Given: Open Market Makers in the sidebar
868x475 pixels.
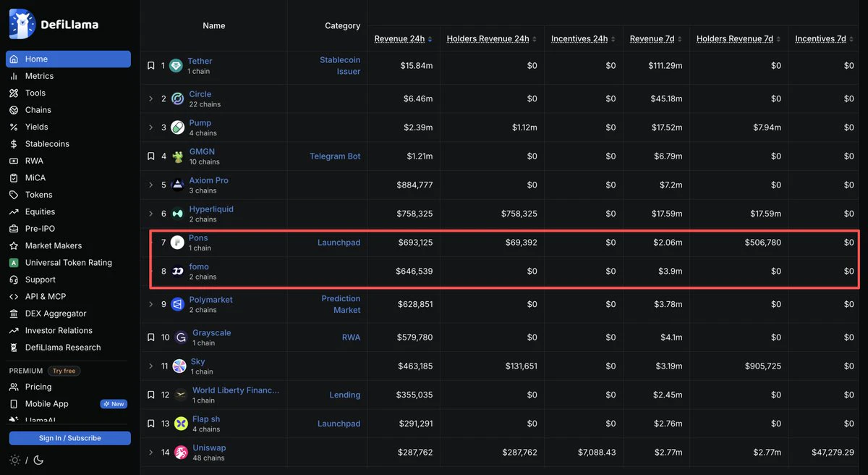Looking at the screenshot, I should click(68, 245).
